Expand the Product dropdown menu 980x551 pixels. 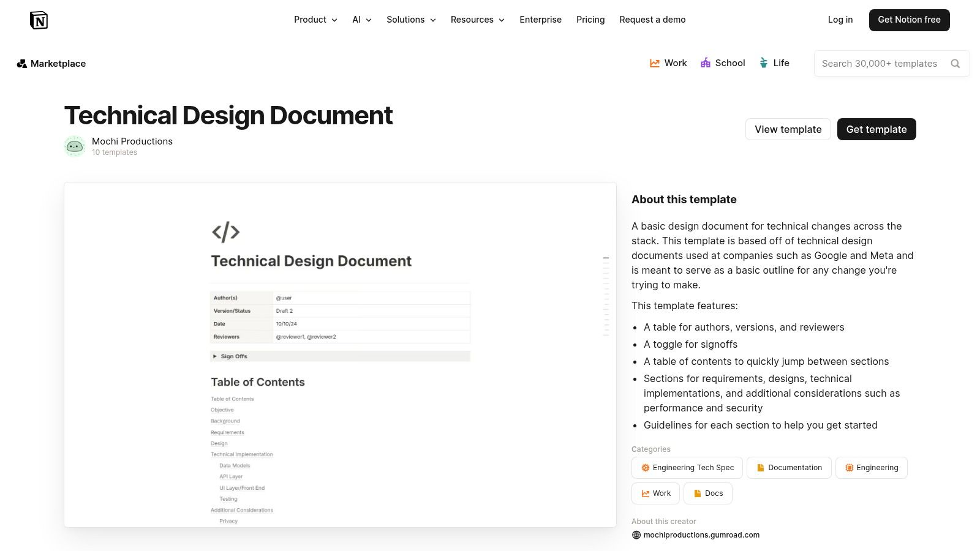pos(315,20)
